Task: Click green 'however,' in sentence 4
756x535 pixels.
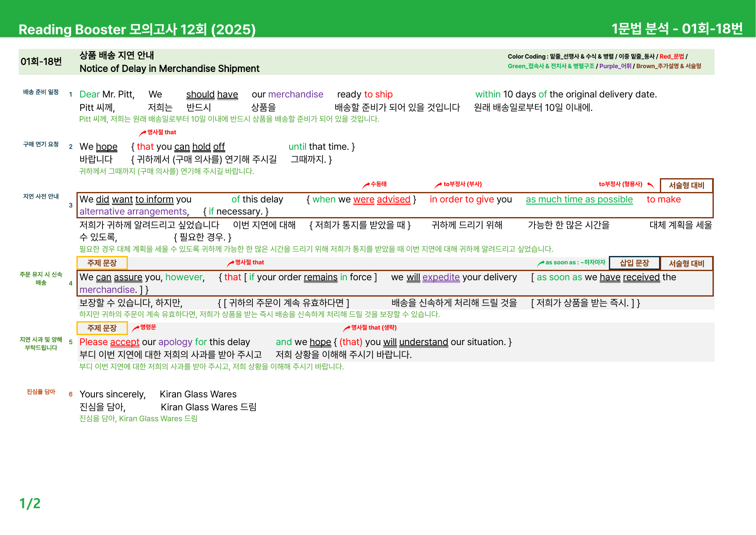Action: (185, 277)
